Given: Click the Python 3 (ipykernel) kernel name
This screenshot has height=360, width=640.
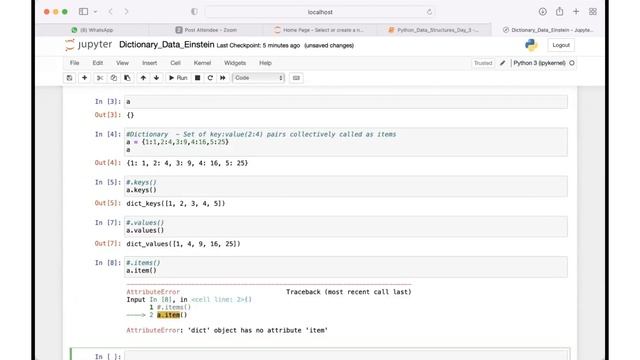Looking at the screenshot, I should (539, 63).
